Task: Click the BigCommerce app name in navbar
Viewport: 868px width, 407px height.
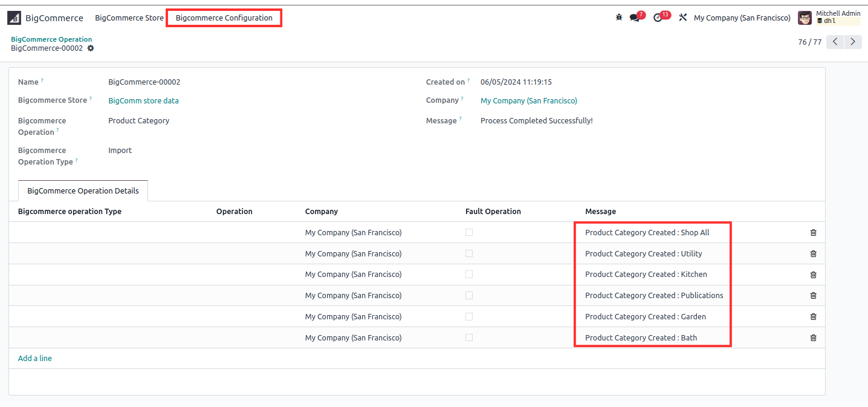Action: tap(54, 18)
